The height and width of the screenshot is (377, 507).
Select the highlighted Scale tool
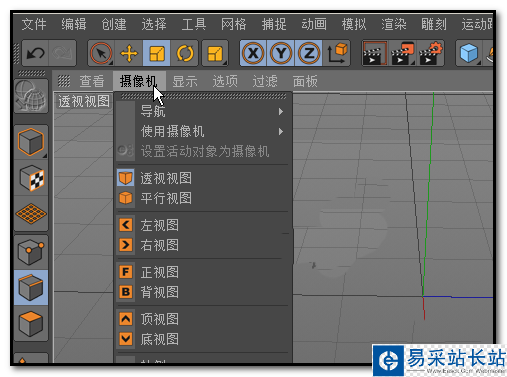point(156,53)
